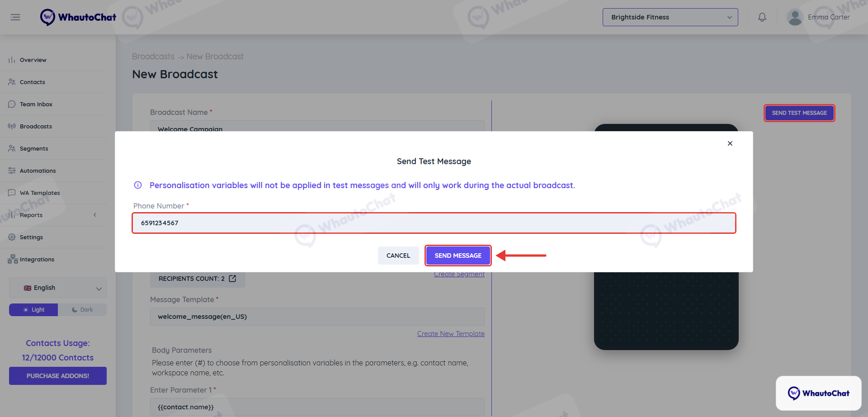This screenshot has height=417, width=868.
Task: Switch to Dark theme
Action: coord(82,310)
